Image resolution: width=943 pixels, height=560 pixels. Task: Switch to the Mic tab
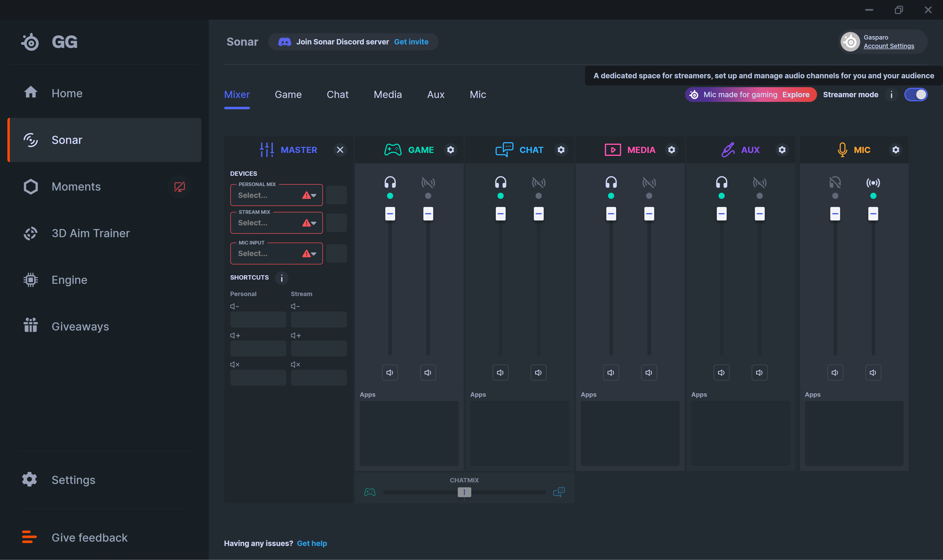478,95
